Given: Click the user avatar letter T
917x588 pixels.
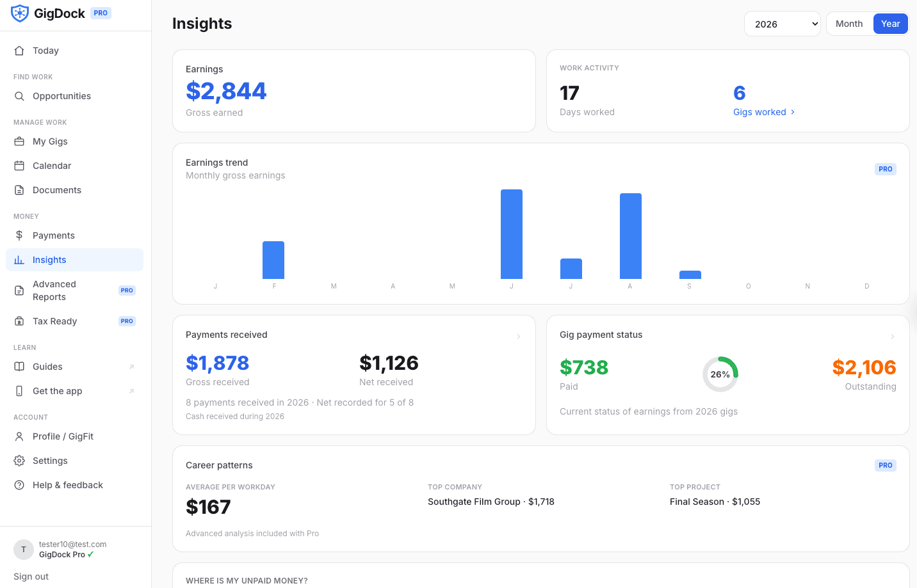Looking at the screenshot, I should tap(24, 550).
